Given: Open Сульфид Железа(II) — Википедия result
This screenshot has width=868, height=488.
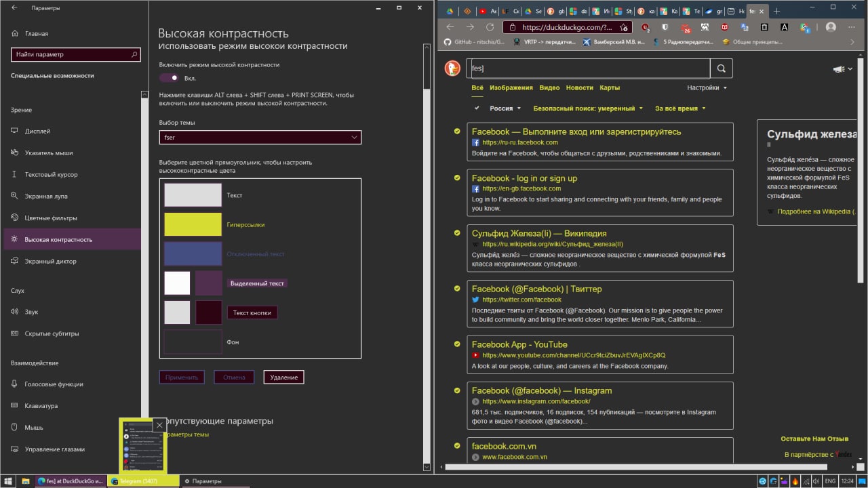Looking at the screenshot, I should coord(539,233).
